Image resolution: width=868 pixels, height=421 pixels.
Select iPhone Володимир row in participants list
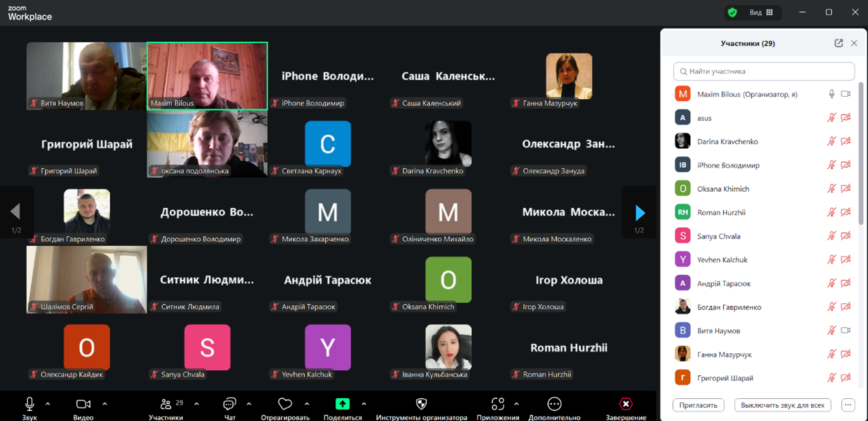(764, 165)
